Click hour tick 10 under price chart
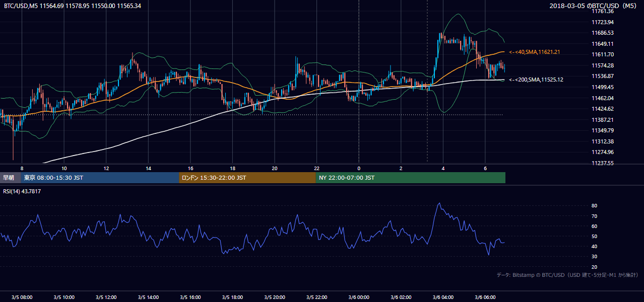Viewport: 644px width, 302px height. point(64,168)
